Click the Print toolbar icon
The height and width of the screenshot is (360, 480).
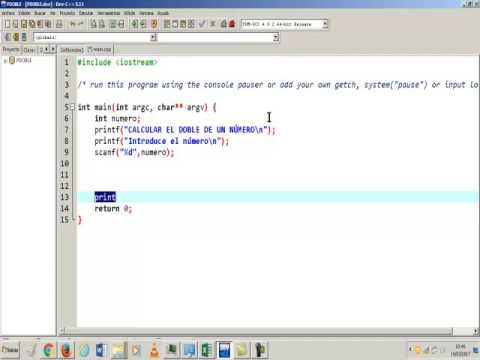59,24
